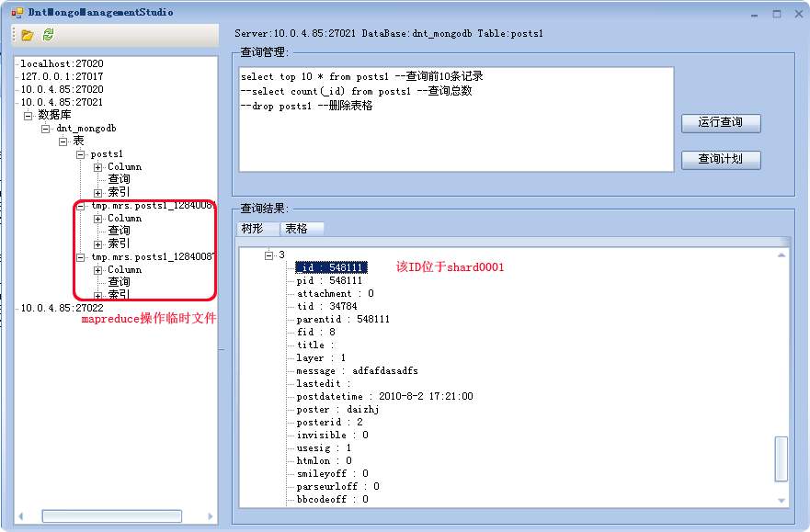Viewport: 810px width, 532px height.
Task: Click results scrollbar down arrow
Action: 781,501
